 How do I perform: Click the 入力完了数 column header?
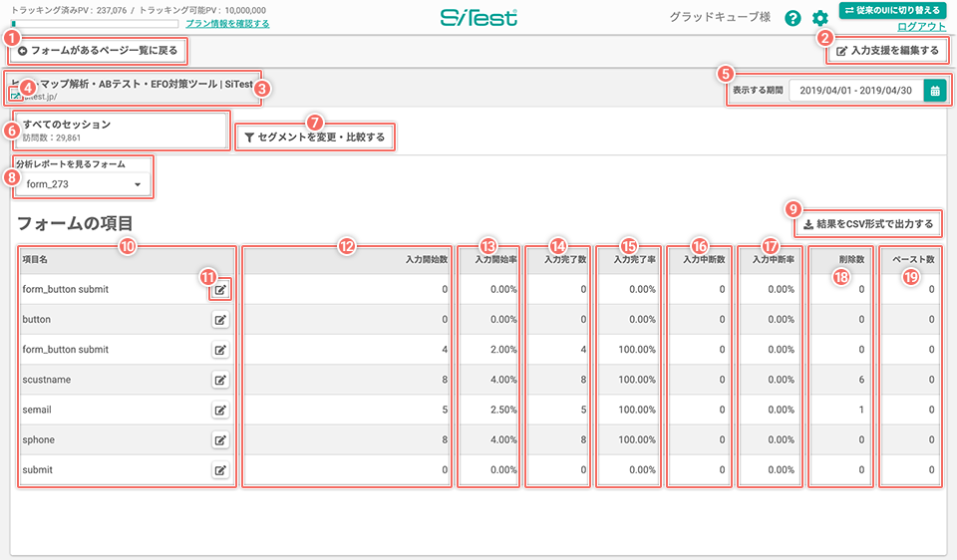coord(565,259)
